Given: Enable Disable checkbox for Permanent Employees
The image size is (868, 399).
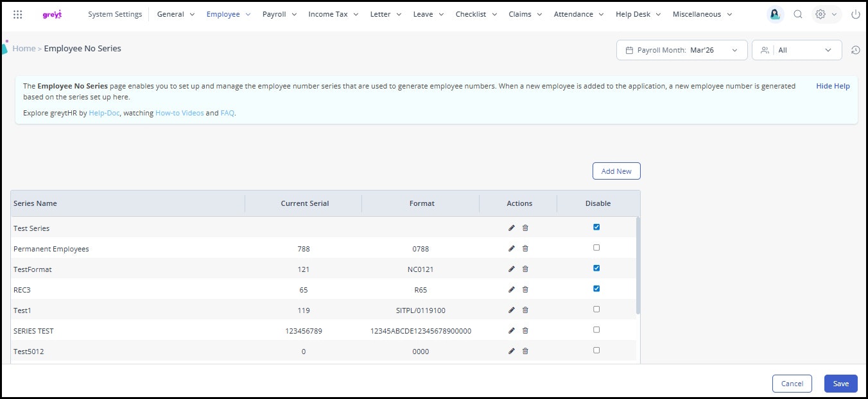Looking at the screenshot, I should click(596, 248).
